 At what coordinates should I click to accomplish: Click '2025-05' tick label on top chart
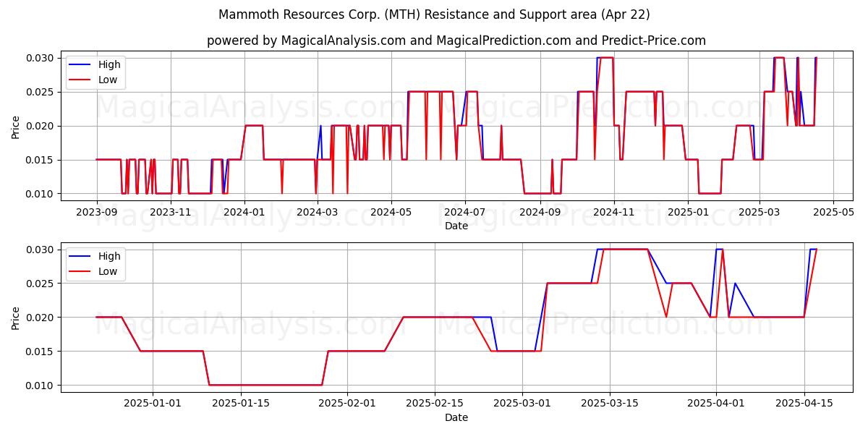pos(833,212)
